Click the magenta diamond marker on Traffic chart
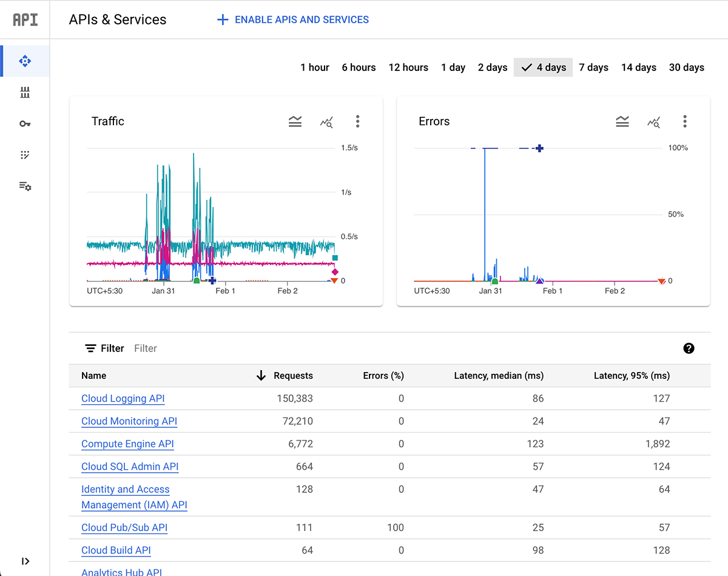Screen dimensions: 728x576 tap(335, 272)
